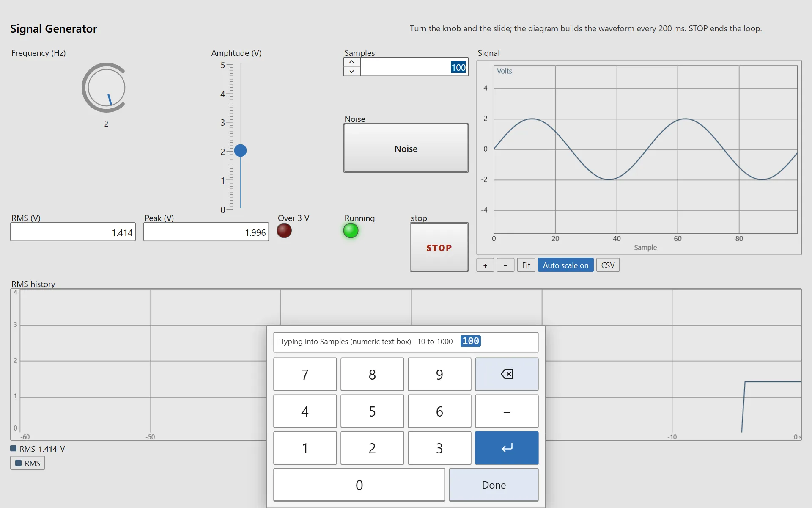Screen dimensions: 812x508
Task: Export data with the CSV button
Action: [x=608, y=265]
